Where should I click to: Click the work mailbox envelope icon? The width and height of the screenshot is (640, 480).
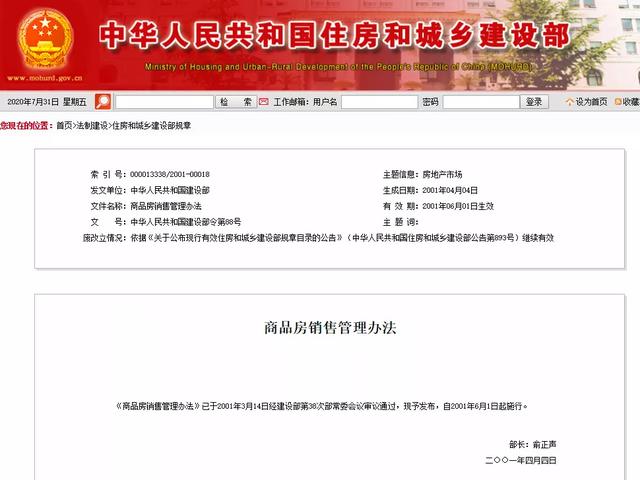[x=265, y=102]
